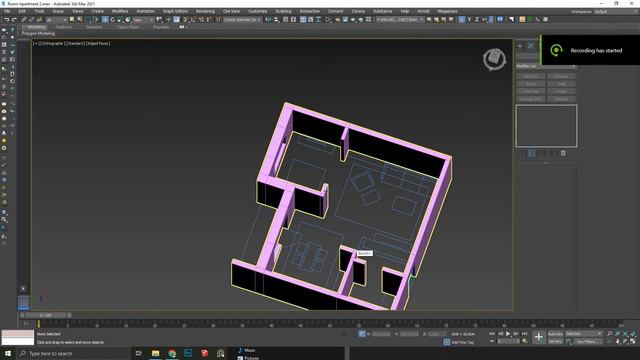640x360 pixels.
Task: Open the viewport Orthographic label menu
Action: (x=52, y=43)
